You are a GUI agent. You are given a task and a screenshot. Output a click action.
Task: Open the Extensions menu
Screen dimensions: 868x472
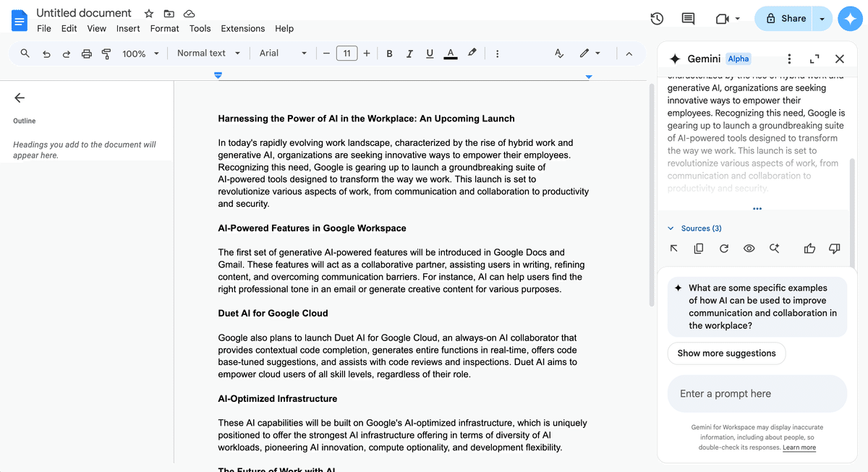click(243, 29)
